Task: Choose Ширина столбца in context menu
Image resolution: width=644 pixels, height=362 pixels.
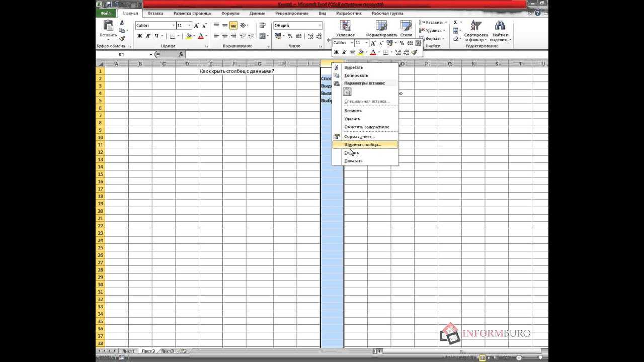Action: (x=365, y=145)
